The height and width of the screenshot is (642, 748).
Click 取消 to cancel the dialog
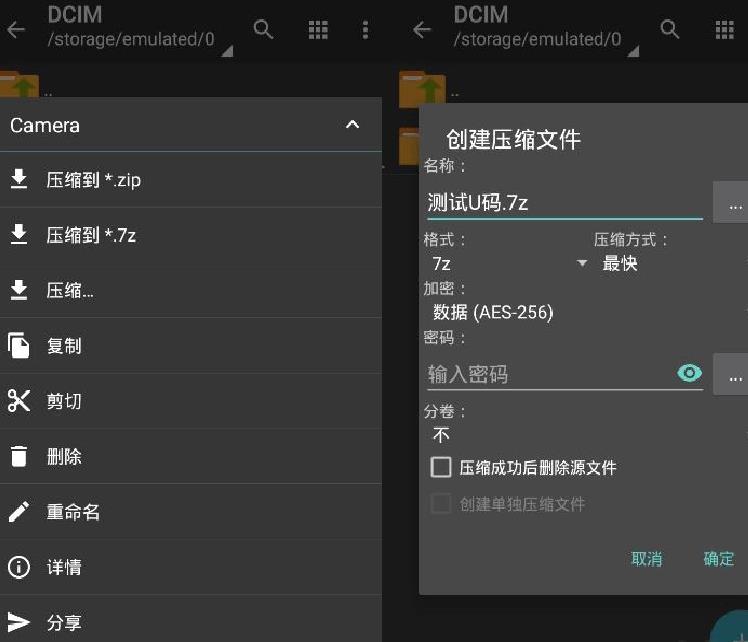point(647,559)
